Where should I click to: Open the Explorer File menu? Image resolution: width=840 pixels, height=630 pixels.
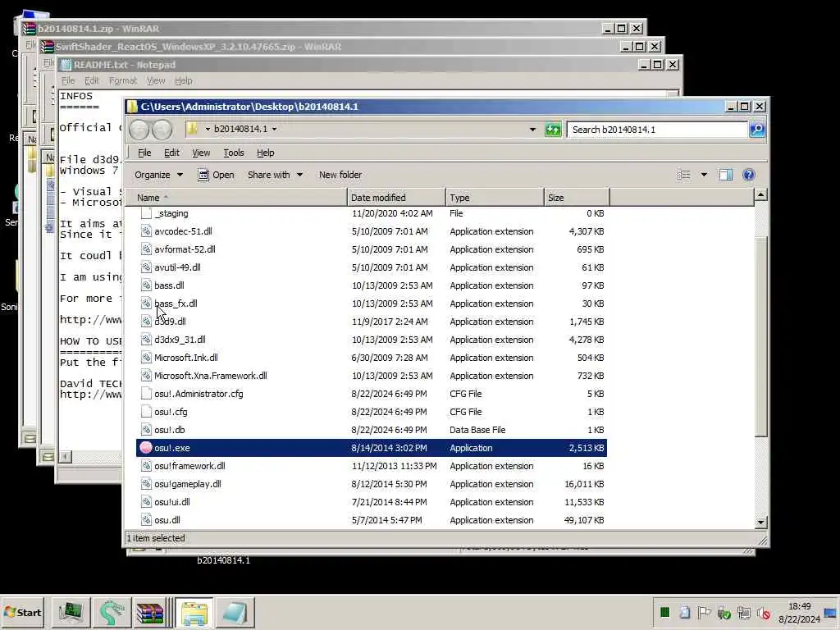click(144, 153)
